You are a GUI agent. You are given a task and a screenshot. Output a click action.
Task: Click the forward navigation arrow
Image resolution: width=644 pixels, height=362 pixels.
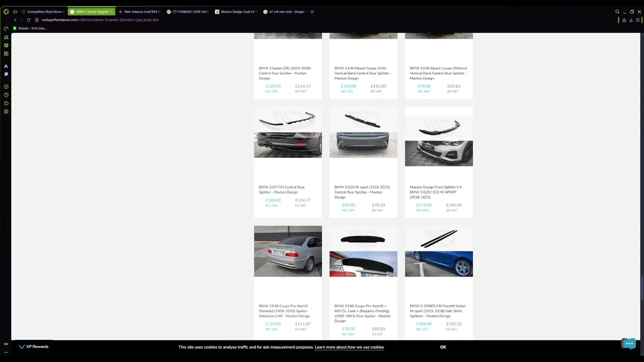point(22,20)
